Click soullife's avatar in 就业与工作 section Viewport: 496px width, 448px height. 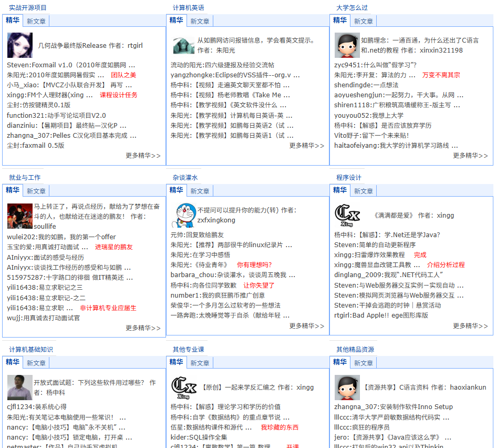20,216
